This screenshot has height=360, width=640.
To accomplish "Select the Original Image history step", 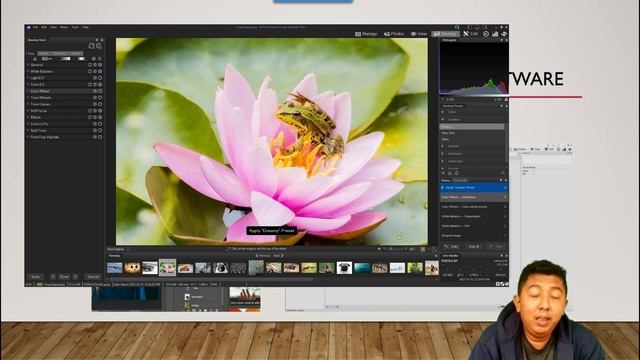I will tap(473, 236).
